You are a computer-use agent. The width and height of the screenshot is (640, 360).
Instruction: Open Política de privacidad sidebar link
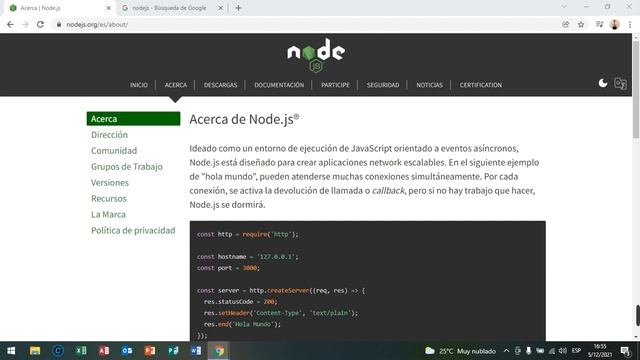coord(133,230)
